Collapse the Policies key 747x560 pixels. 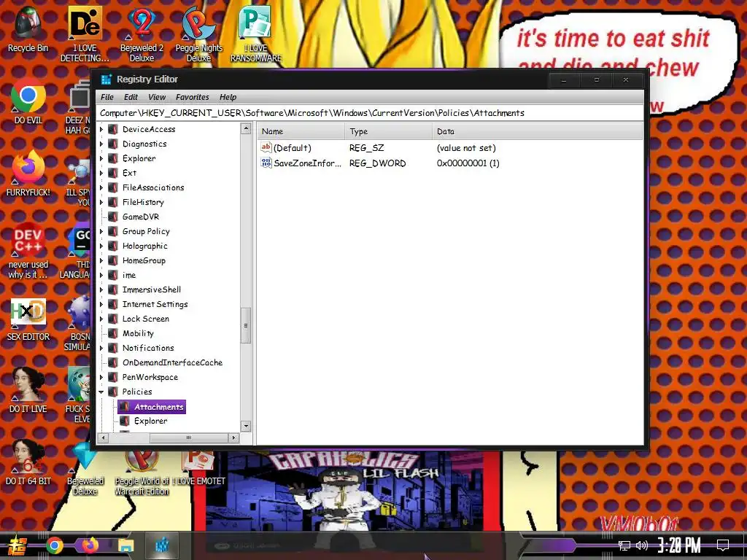101,392
